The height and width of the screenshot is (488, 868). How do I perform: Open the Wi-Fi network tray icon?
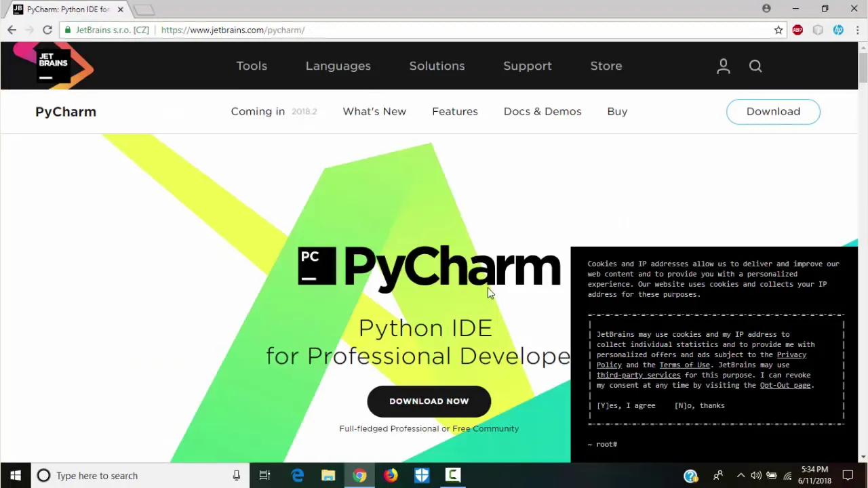(787, 476)
